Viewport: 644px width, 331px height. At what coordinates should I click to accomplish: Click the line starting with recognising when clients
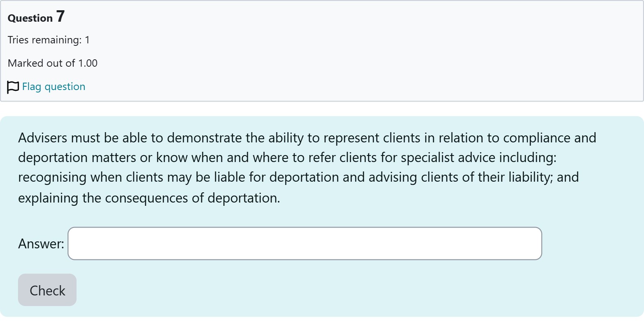[298, 177]
